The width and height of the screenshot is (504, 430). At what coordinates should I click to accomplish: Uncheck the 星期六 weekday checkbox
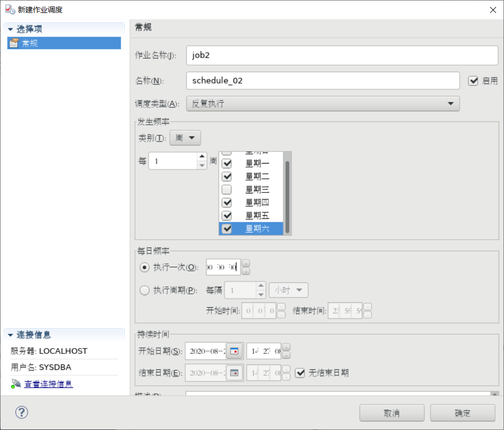(226, 228)
